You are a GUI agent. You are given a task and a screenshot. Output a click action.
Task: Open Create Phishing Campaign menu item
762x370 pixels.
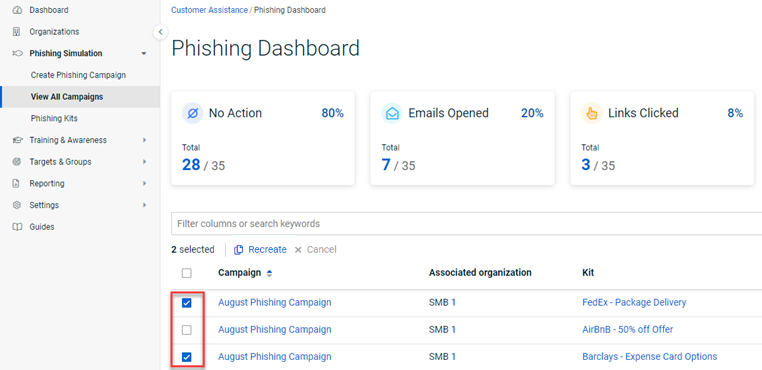pyautogui.click(x=78, y=75)
